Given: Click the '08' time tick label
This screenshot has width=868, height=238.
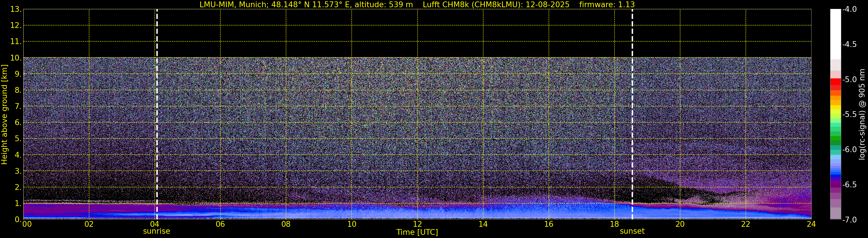Looking at the screenshot, I should [x=286, y=224].
